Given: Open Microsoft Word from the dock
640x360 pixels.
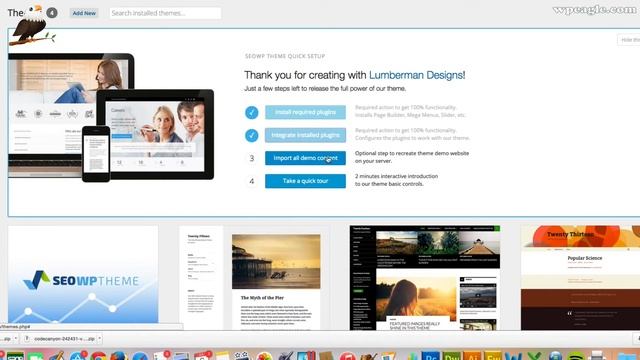Looking at the screenshot, I should point(513,356).
